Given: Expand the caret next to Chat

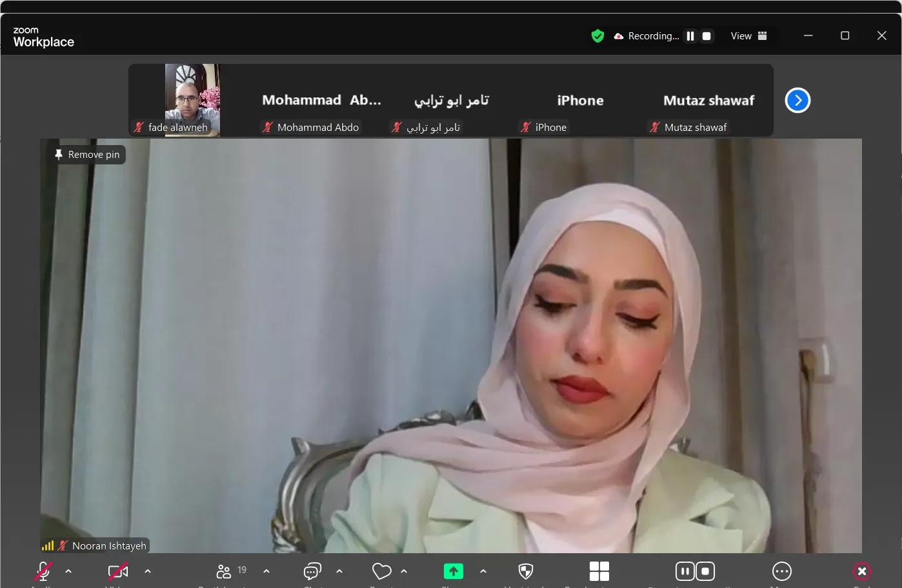Looking at the screenshot, I should 339,571.
